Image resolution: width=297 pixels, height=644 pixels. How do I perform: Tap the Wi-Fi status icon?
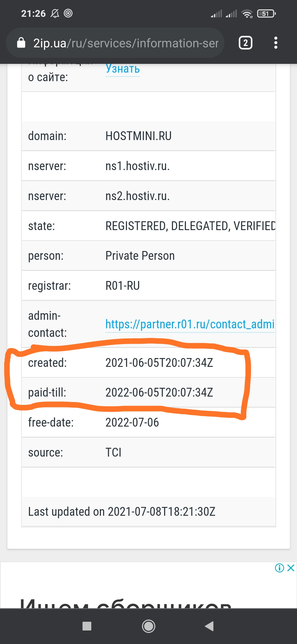coord(247,13)
